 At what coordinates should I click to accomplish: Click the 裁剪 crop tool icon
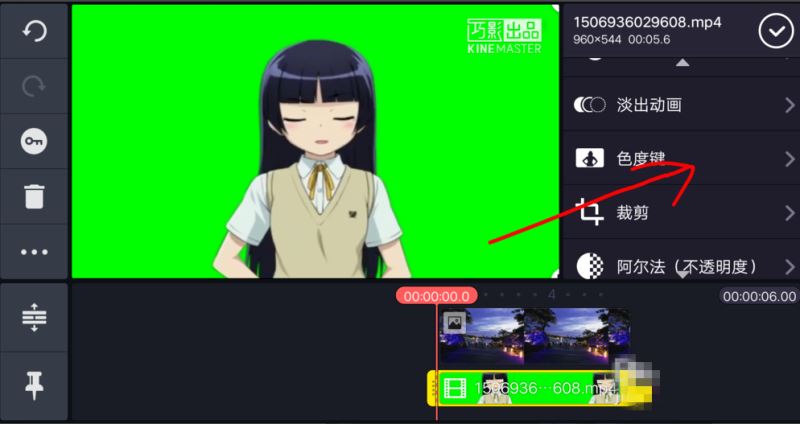[x=590, y=212]
